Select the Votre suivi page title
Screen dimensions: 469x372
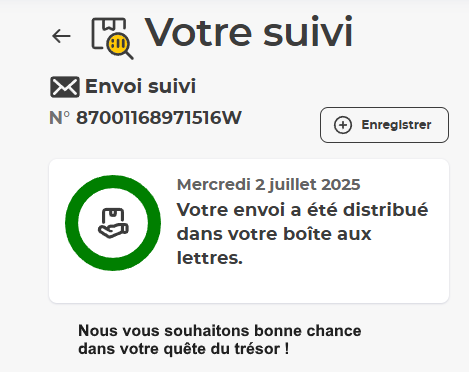point(249,32)
